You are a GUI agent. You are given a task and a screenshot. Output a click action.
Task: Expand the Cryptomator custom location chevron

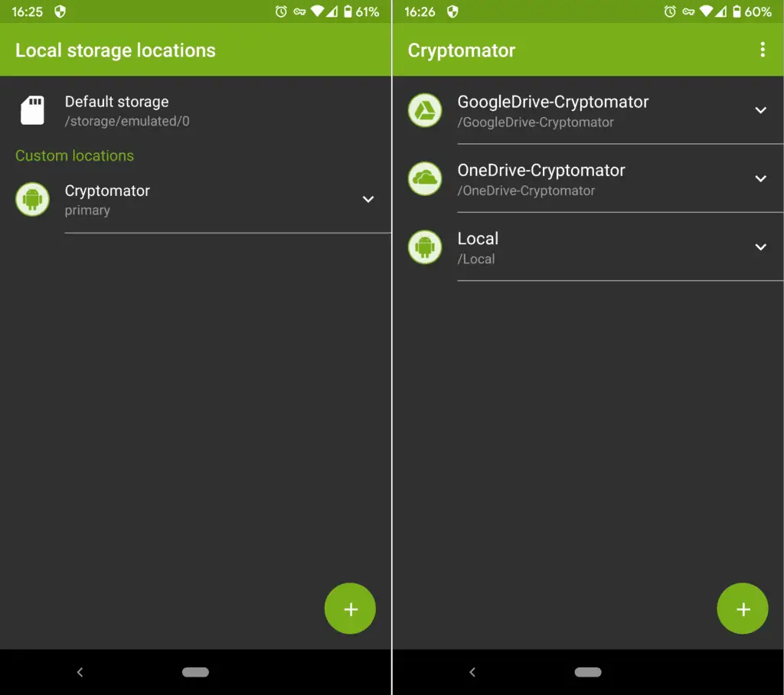[368, 200]
